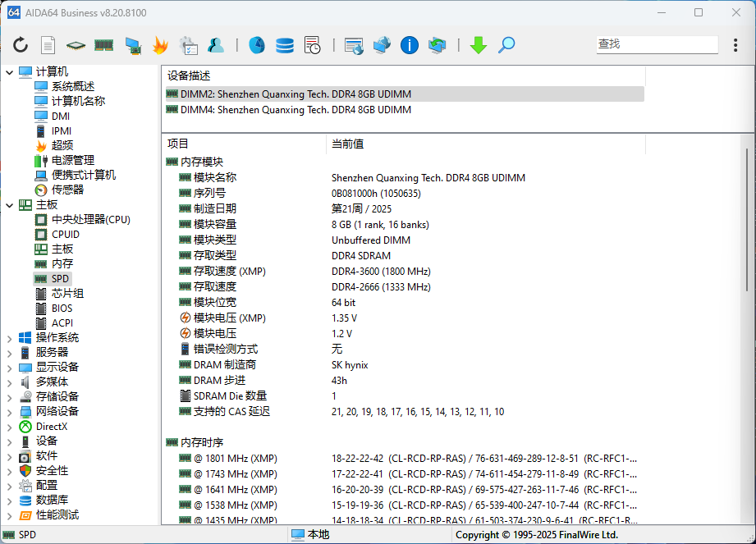Click the 当前值 column header
This screenshot has width=756, height=544.
click(x=486, y=144)
